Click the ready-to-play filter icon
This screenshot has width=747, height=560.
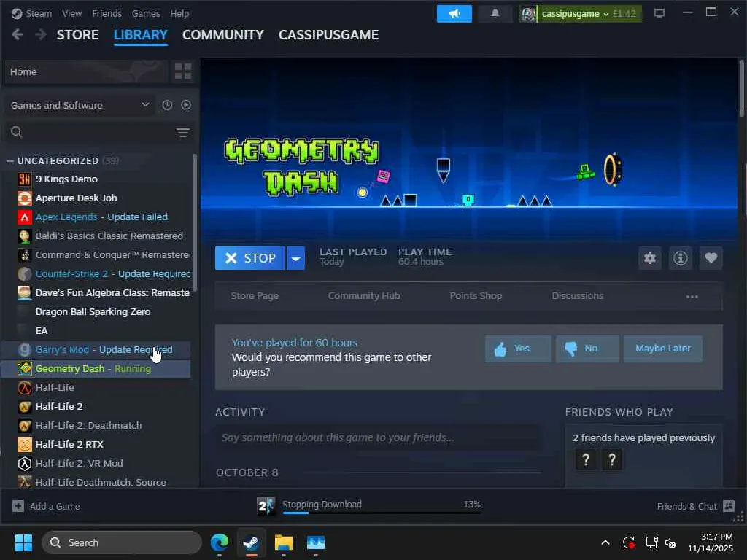pyautogui.click(x=186, y=105)
